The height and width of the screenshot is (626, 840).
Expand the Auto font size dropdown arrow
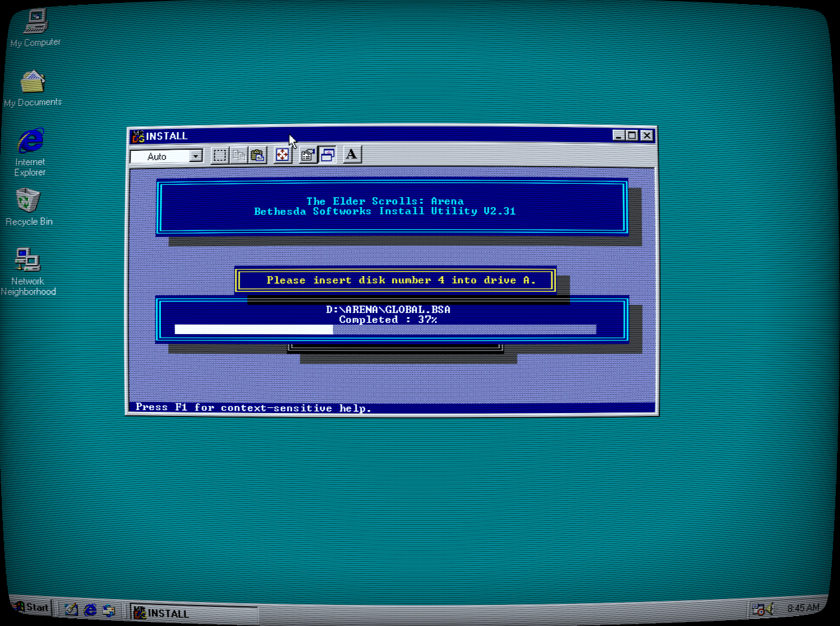pos(196,156)
